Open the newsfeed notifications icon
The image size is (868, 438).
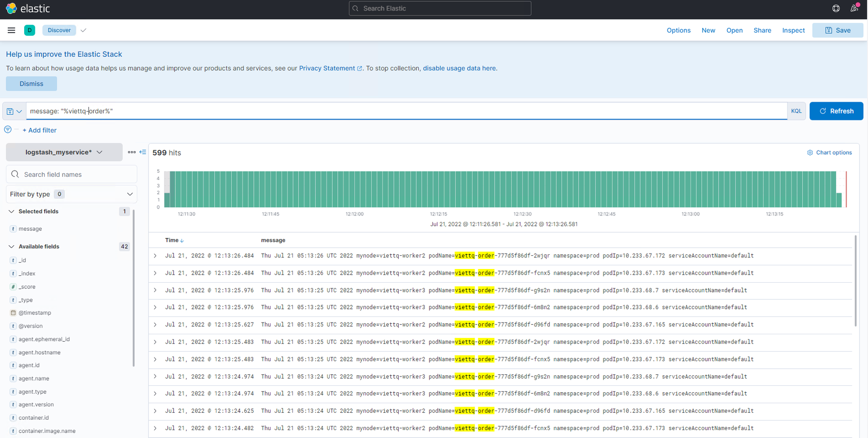854,8
